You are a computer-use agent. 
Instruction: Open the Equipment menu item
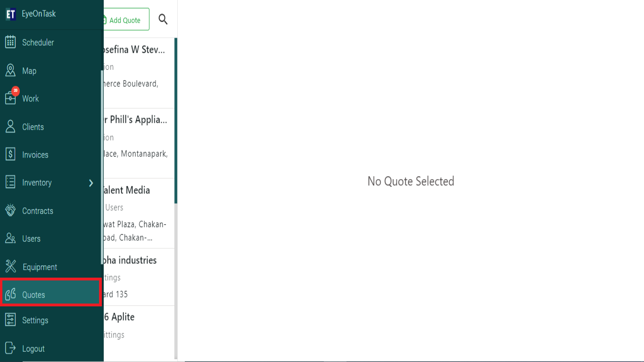(51, 267)
